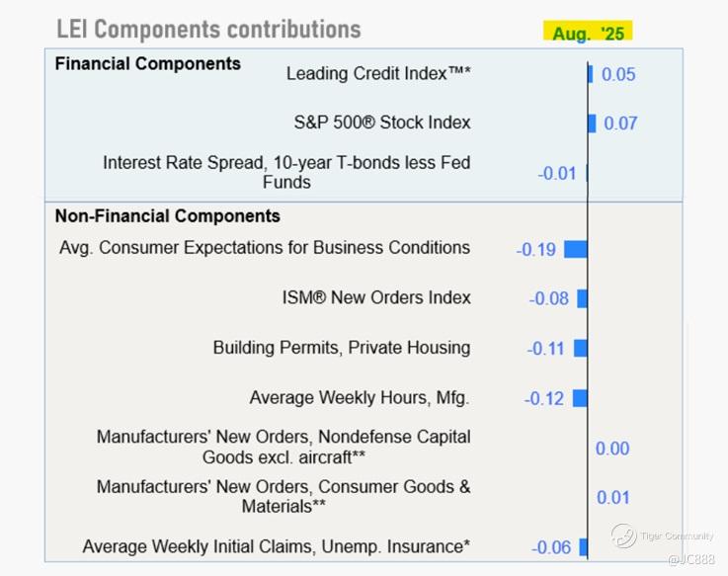Click the Consumer Expectations -0.19 bar
This screenshot has height=576, width=728.
click(x=575, y=249)
